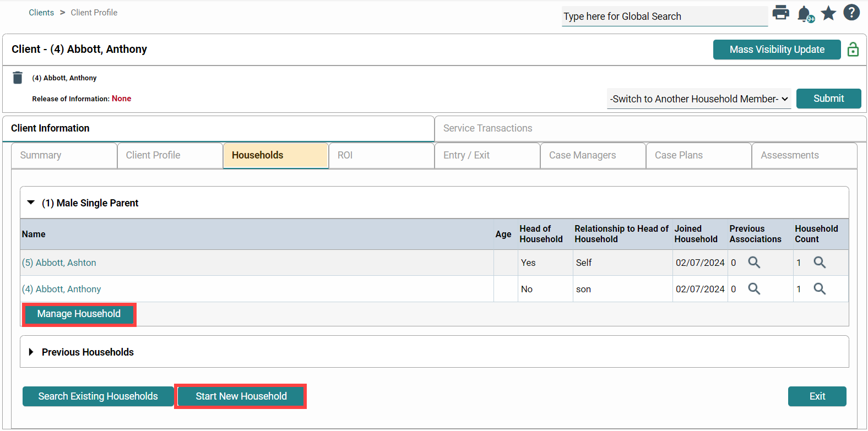868x431 pixels.
Task: Open the Case Plans tab
Action: pos(699,155)
